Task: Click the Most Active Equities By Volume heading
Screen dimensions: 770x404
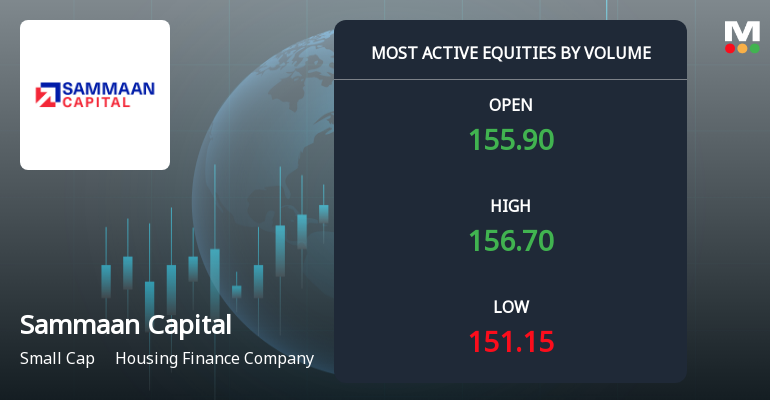Action: pyautogui.click(x=511, y=53)
